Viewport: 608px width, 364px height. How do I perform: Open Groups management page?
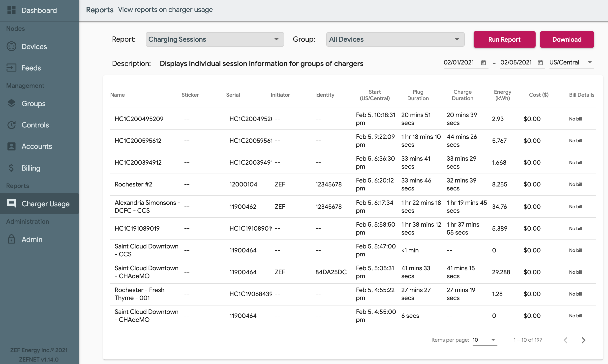point(39,103)
